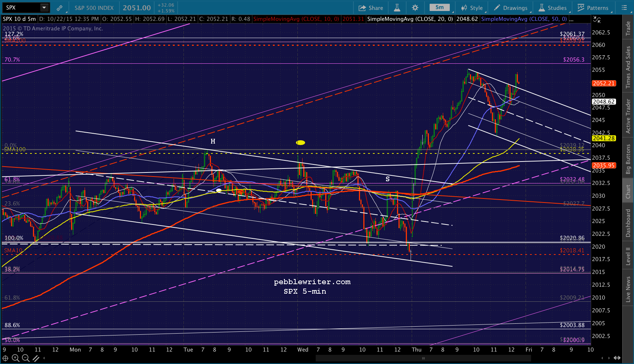Click the white 2048.62 price bubble
This screenshot has height=364, width=634.
point(604,102)
